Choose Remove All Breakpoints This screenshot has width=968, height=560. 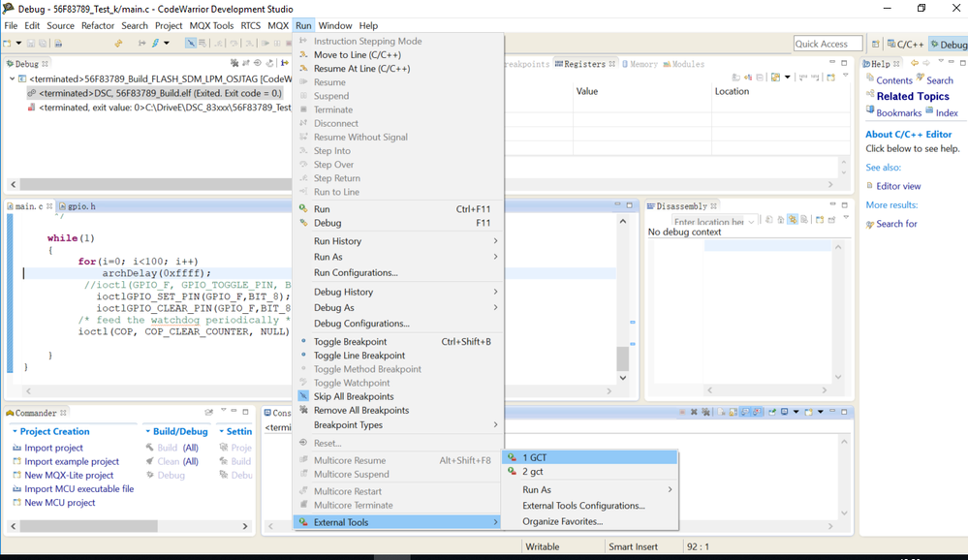[398, 410]
